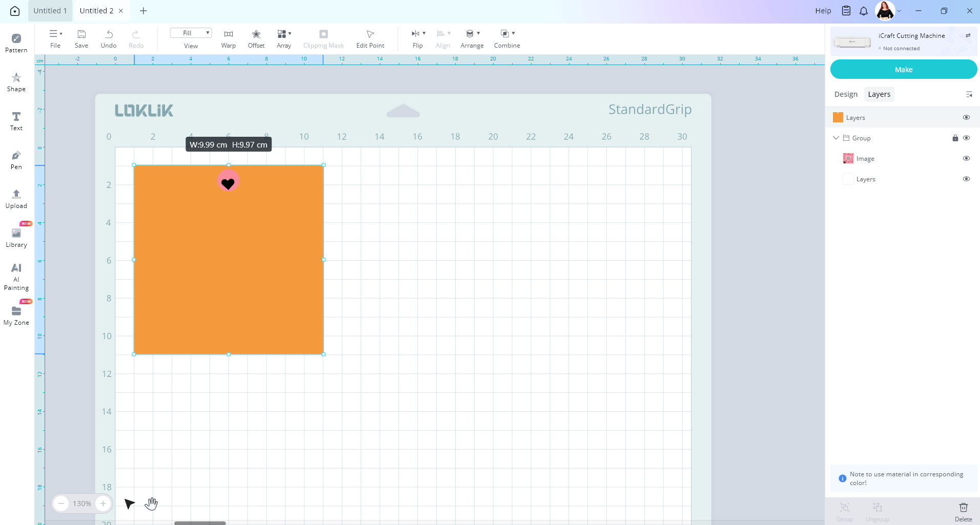Unlock the Group layer lock icon
This screenshot has height=525, width=980.
click(x=955, y=138)
